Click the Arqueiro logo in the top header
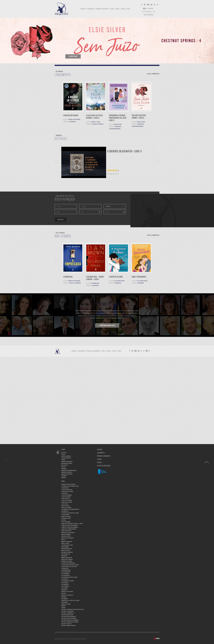Viewport: 214px width, 644px height. point(61,9)
